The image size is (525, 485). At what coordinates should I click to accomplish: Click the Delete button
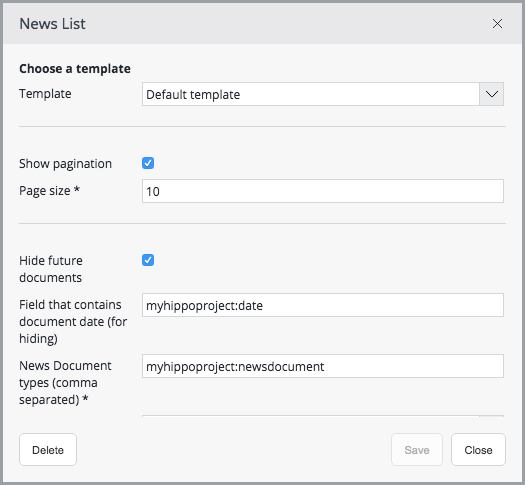48,450
